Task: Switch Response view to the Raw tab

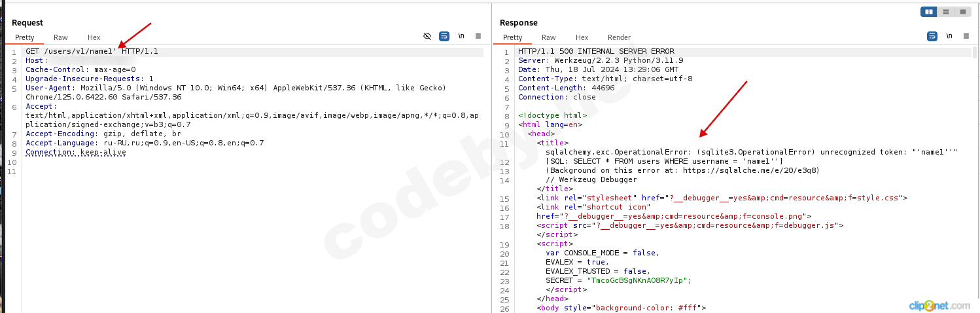Action: point(549,37)
